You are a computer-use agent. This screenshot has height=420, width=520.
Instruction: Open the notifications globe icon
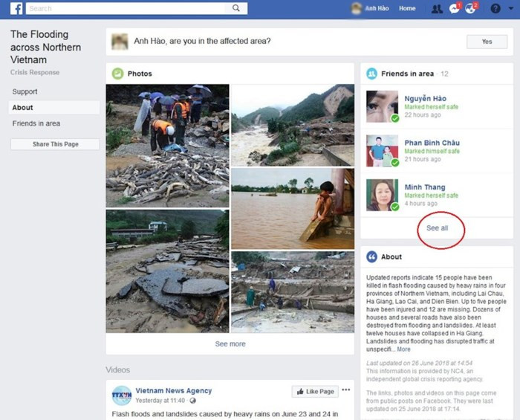tap(471, 9)
